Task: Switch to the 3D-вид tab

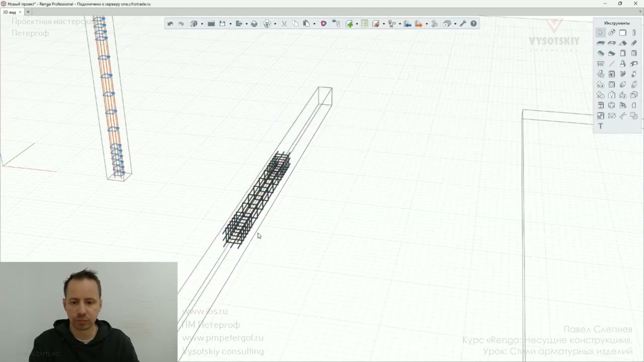Action: coord(10,12)
